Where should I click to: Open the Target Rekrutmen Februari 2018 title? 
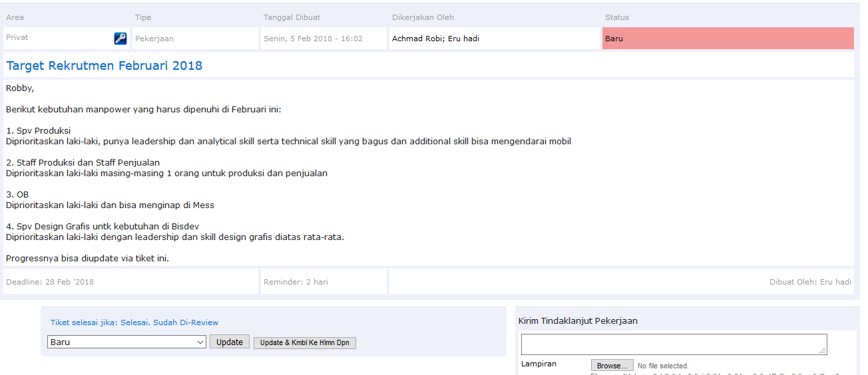pyautogui.click(x=104, y=66)
